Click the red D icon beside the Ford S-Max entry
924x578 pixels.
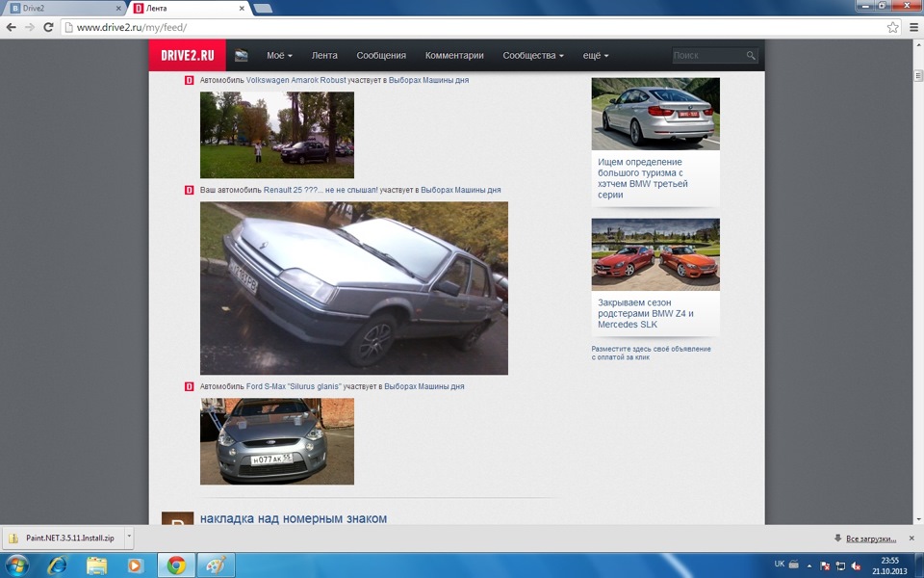coord(190,386)
